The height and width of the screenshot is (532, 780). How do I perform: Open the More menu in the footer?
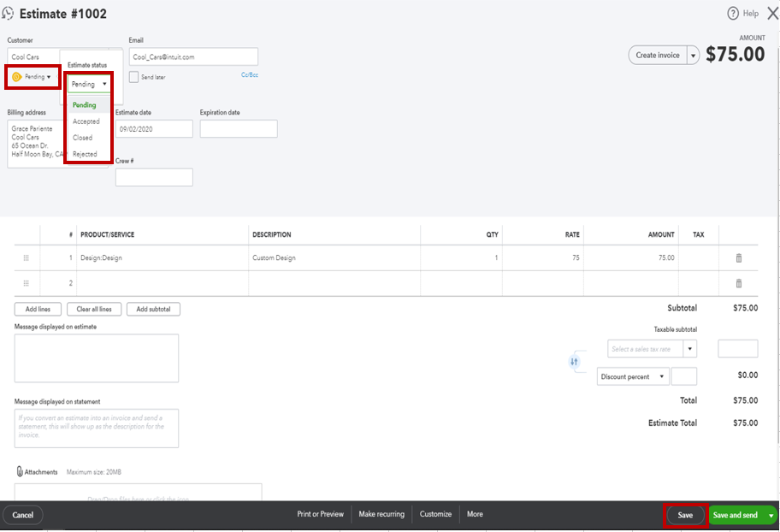click(475, 514)
